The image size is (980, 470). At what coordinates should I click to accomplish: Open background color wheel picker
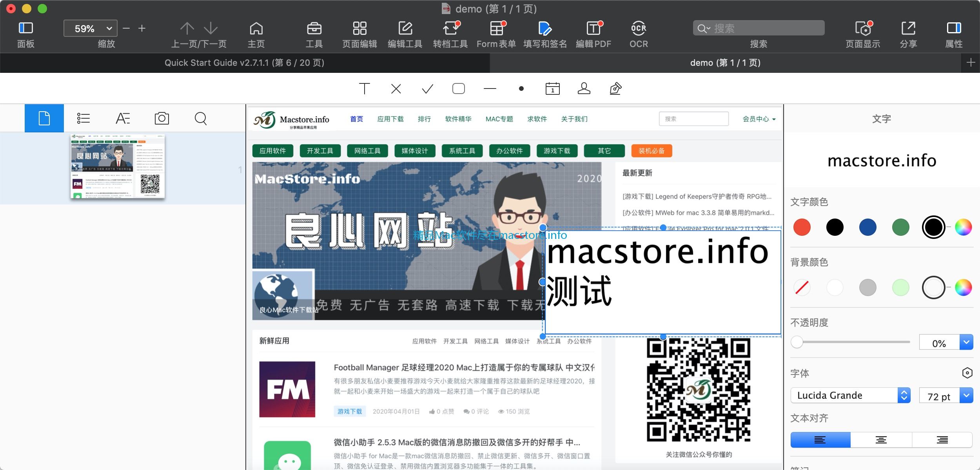[963, 287]
